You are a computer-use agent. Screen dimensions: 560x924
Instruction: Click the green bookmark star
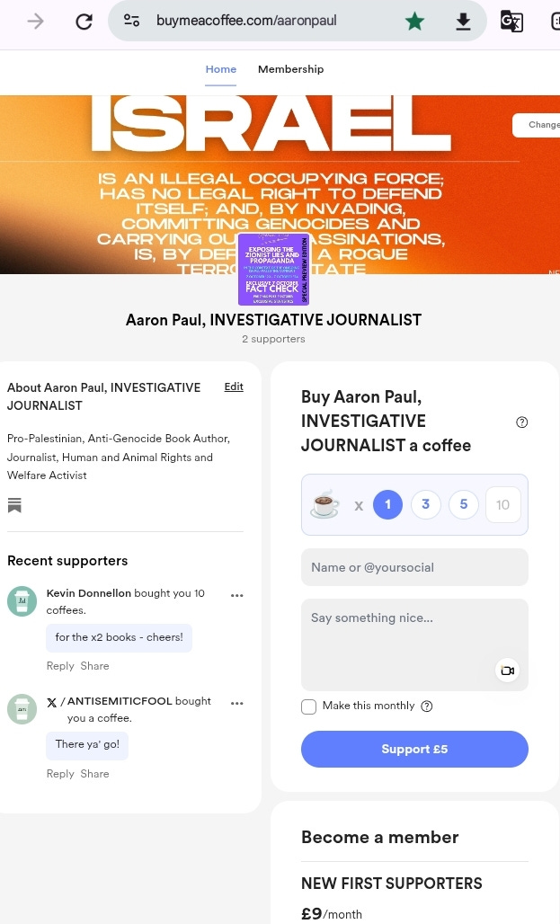point(414,22)
